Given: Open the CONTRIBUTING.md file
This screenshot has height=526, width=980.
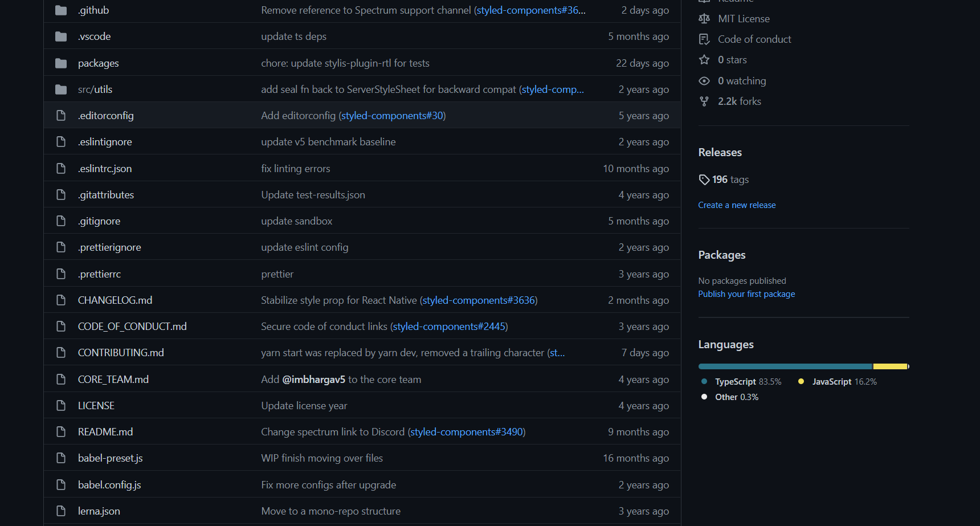Looking at the screenshot, I should click(x=121, y=353).
